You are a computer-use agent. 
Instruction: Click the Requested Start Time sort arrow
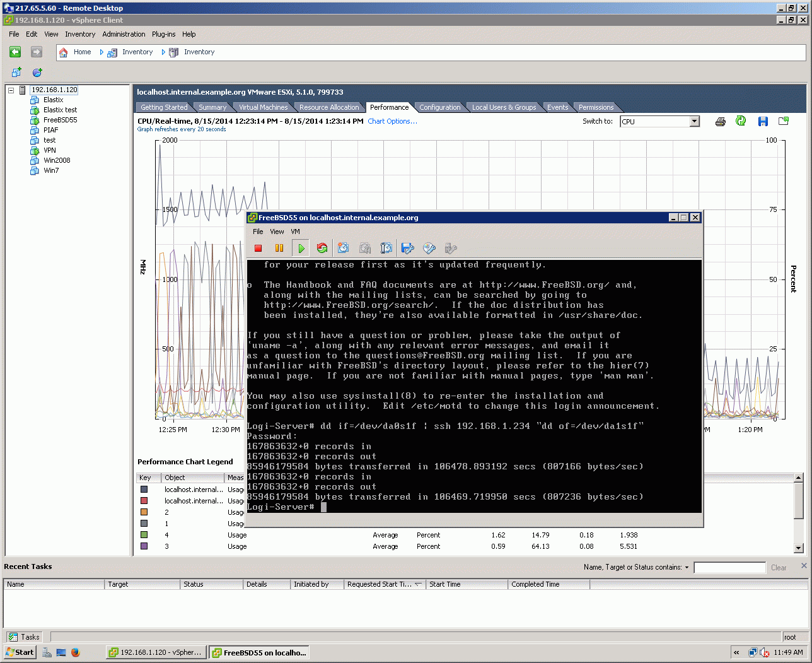pos(418,584)
